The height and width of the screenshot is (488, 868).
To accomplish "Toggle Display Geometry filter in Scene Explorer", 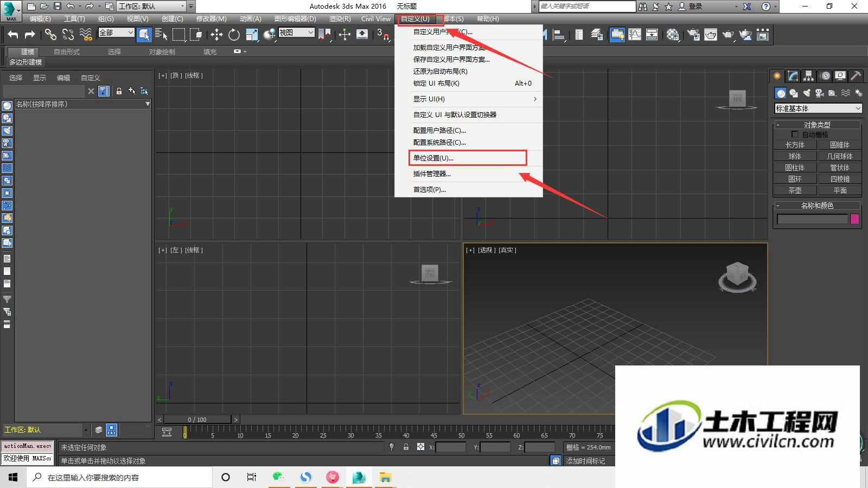I will (x=7, y=106).
